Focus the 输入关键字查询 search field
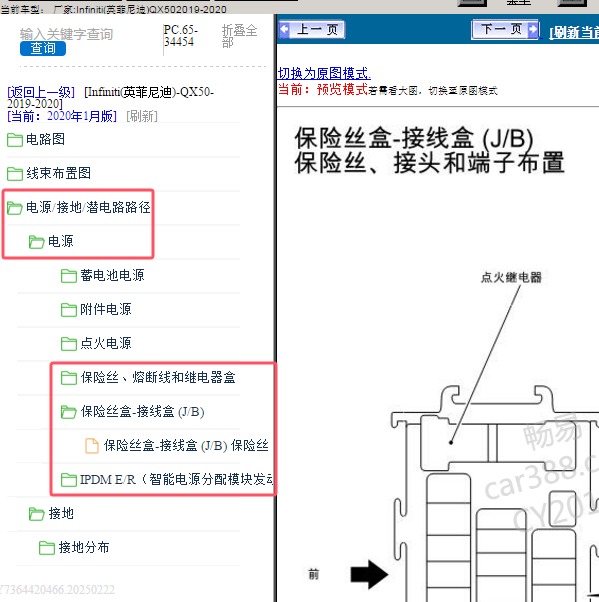Image resolution: width=599 pixels, height=602 pixels. pos(66,34)
